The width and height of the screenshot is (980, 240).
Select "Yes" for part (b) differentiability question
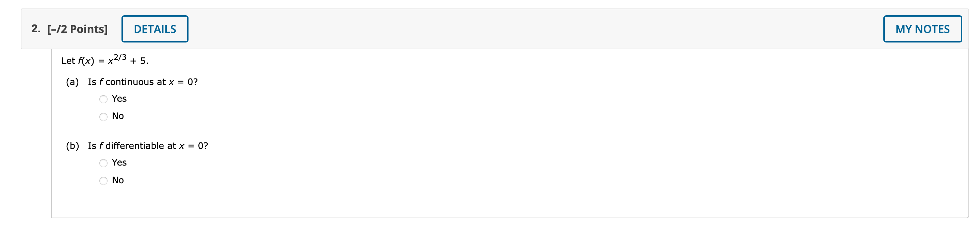[103, 163]
